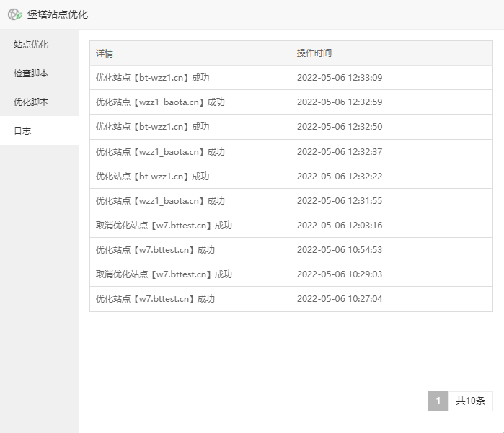Click page number 1 in pagination
504x433 pixels.
click(438, 401)
